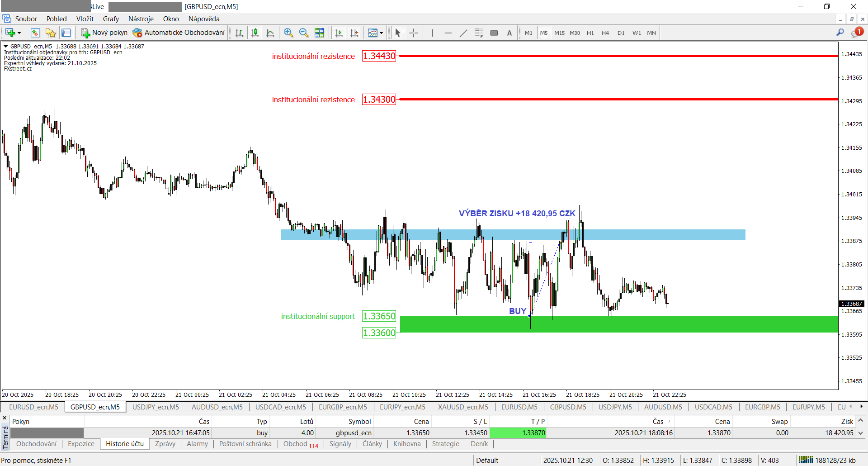The height and width of the screenshot is (466, 868).
Task: Select the vertical line drawing tool
Action: 433,33
